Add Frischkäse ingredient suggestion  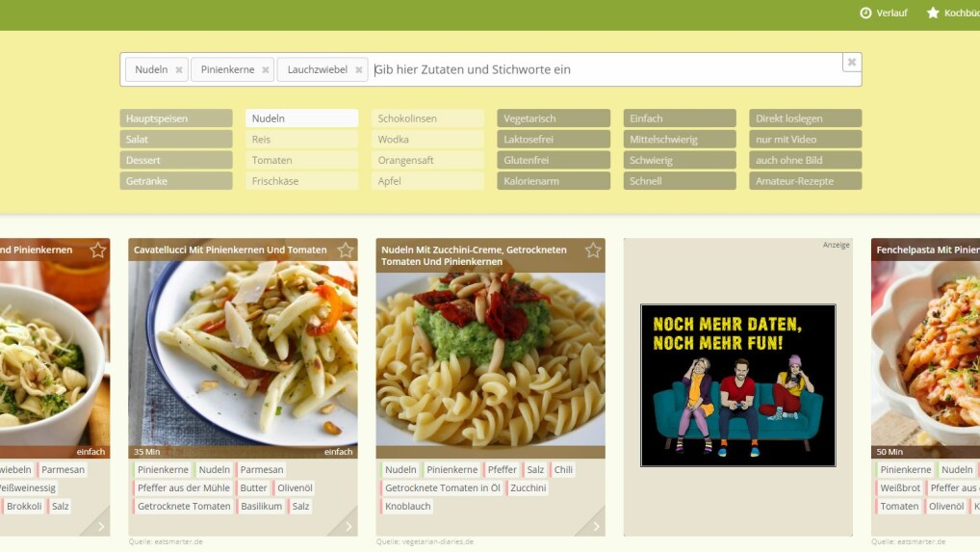coord(302,181)
